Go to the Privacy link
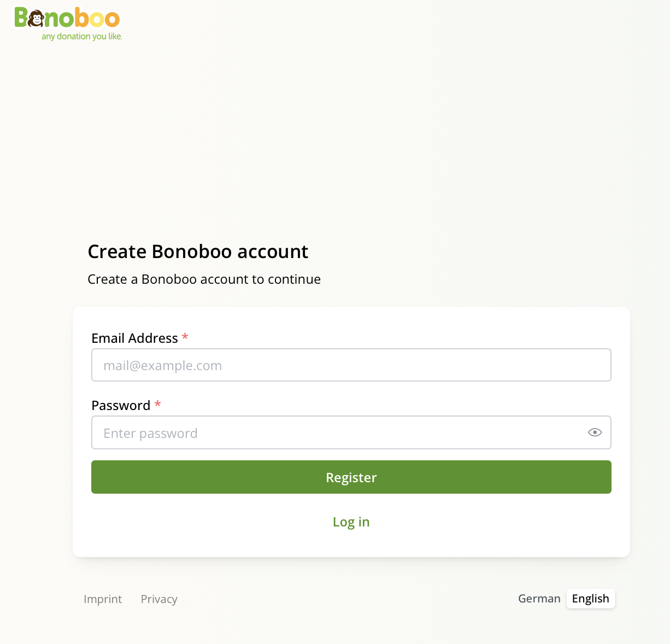 159,599
